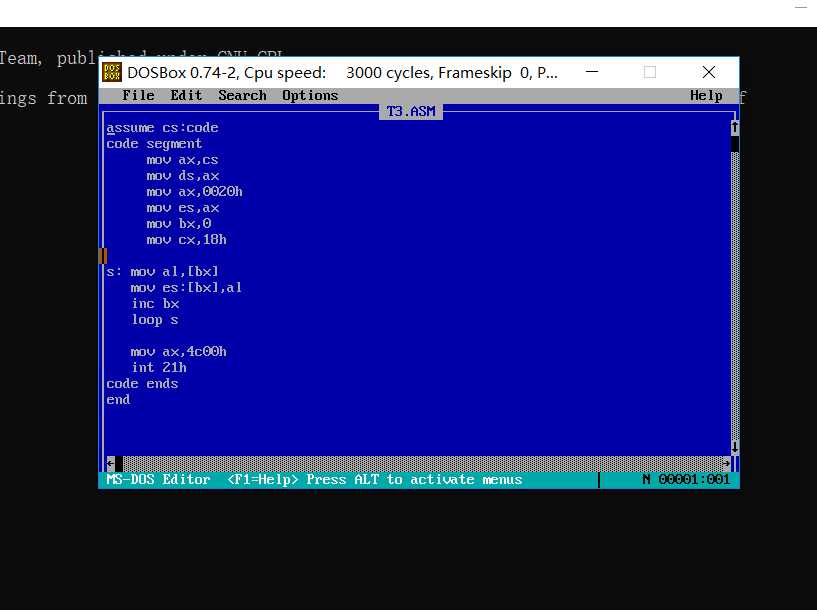Click the horizontal scrollbar left arrow

110,463
